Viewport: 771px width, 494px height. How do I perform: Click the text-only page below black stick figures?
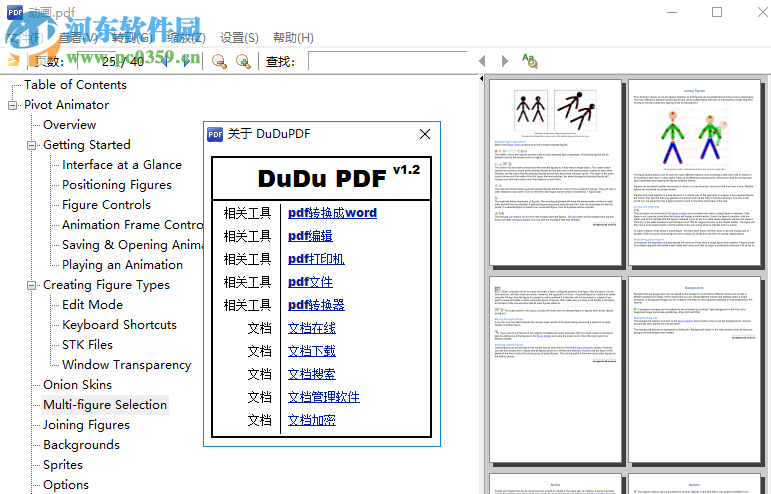[556, 370]
